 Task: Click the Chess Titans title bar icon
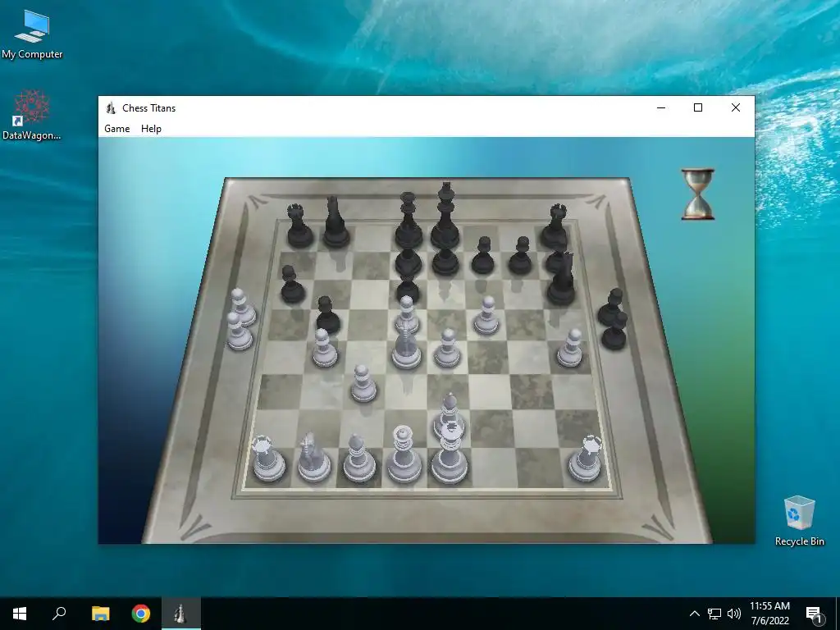[111, 107]
